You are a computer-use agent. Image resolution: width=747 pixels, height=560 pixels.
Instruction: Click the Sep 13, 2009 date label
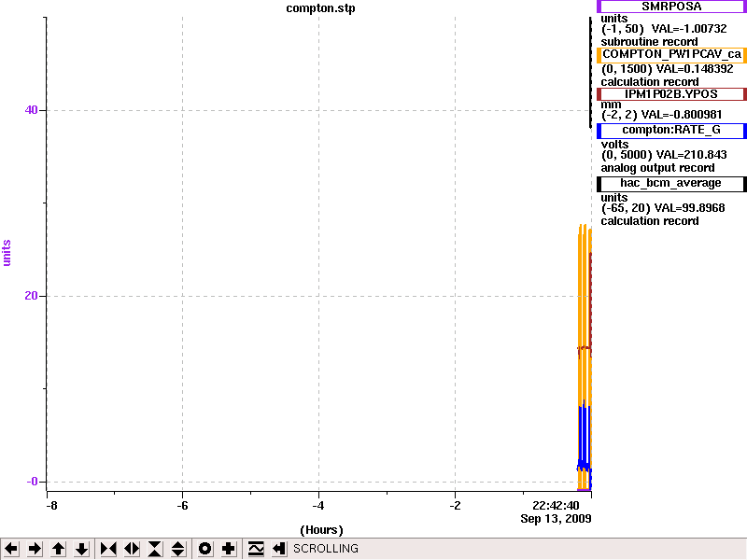point(556,519)
